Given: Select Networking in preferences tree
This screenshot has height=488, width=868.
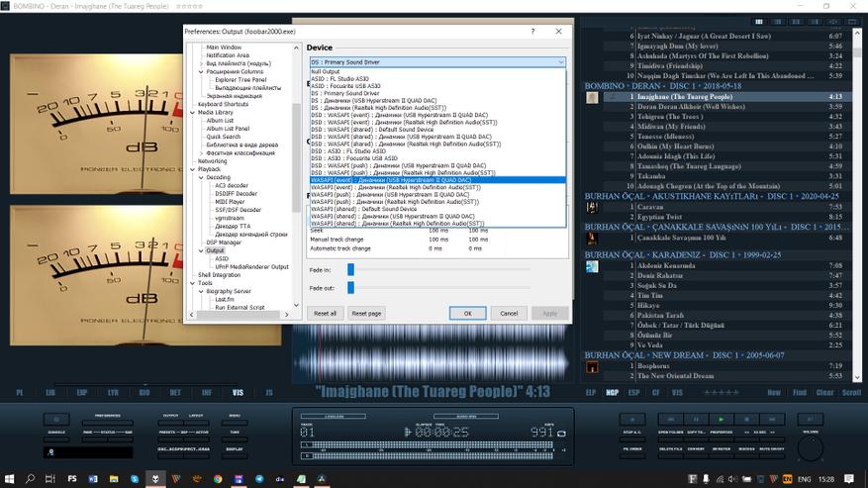Looking at the screenshot, I should coord(212,161).
